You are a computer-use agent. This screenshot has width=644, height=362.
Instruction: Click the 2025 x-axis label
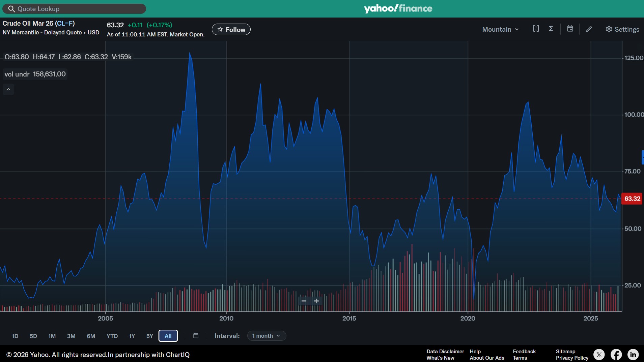(x=591, y=318)
